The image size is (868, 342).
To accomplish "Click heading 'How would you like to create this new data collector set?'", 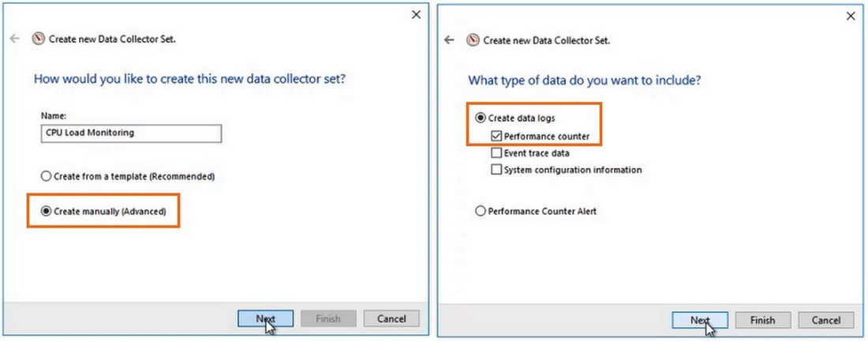I will point(190,79).
